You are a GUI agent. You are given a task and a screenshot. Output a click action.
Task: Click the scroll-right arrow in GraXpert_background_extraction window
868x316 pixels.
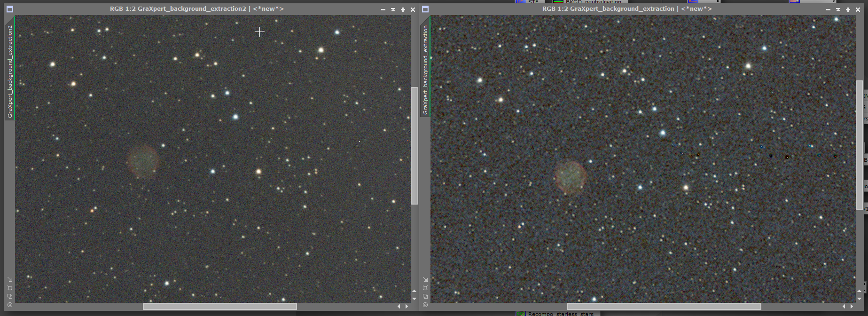[852, 306]
